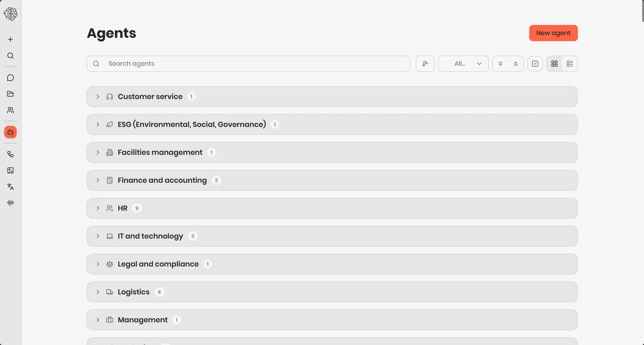Open the All... filter dropdown
The width and height of the screenshot is (644, 345).
pyautogui.click(x=463, y=64)
